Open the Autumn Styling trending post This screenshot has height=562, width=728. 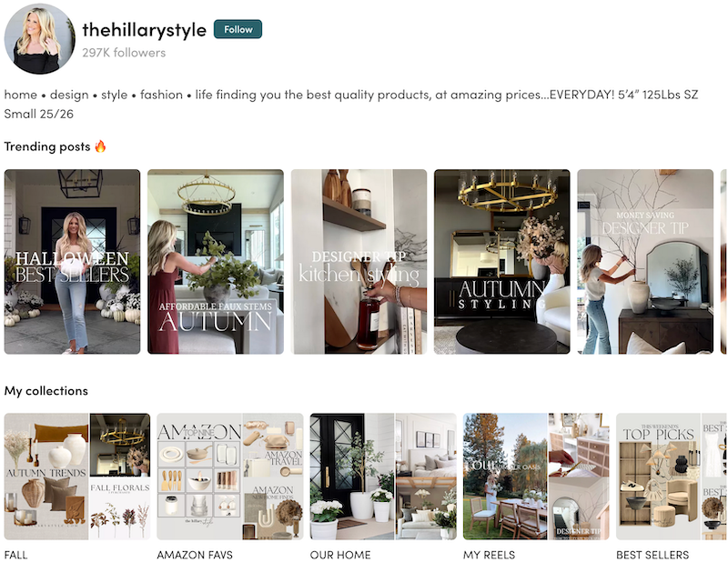pyautogui.click(x=502, y=262)
